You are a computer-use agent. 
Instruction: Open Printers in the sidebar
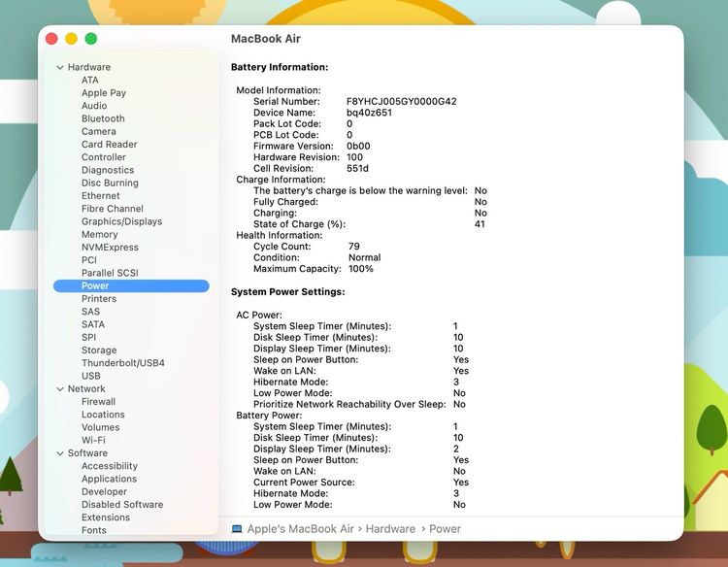click(x=99, y=299)
